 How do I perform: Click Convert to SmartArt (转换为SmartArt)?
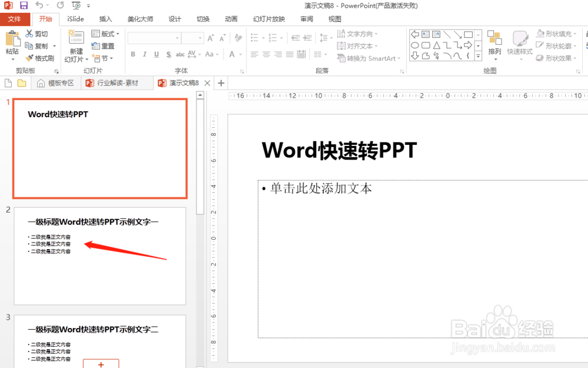(369, 58)
